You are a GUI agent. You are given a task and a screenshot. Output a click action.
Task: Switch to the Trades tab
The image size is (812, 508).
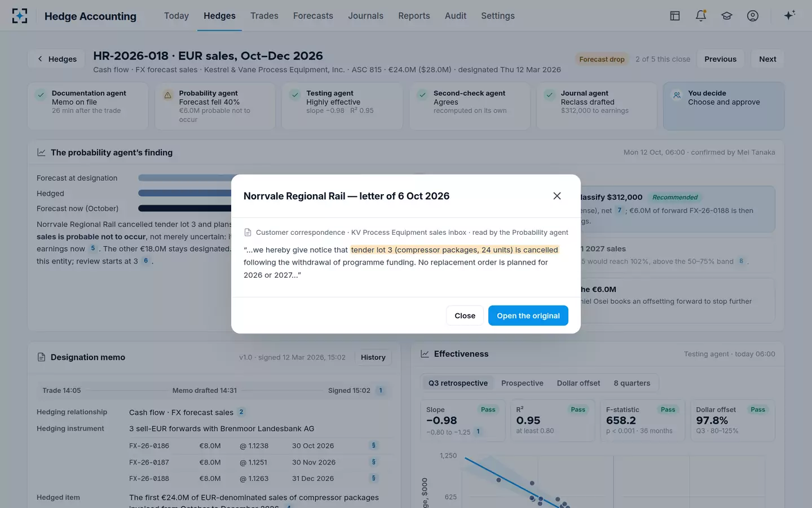264,16
